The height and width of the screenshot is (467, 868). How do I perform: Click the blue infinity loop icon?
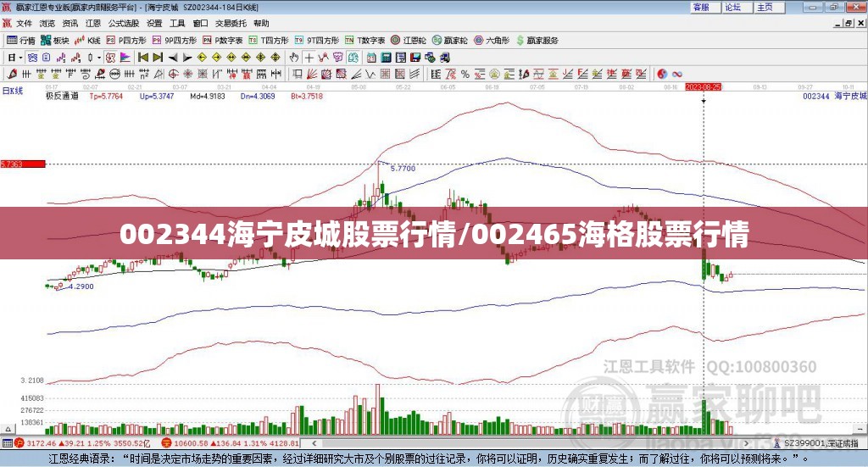[677, 74]
